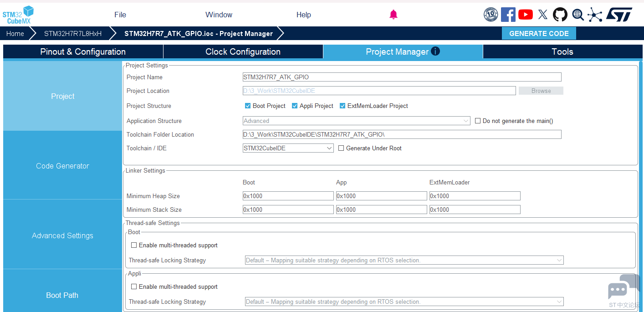Click the network star community icon
The width and height of the screenshot is (644, 312).
pyautogui.click(x=595, y=15)
